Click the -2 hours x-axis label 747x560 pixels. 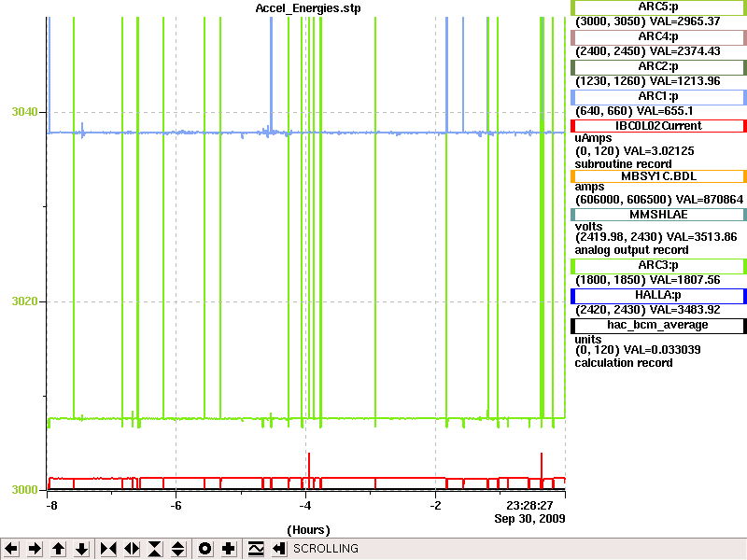[x=435, y=505]
